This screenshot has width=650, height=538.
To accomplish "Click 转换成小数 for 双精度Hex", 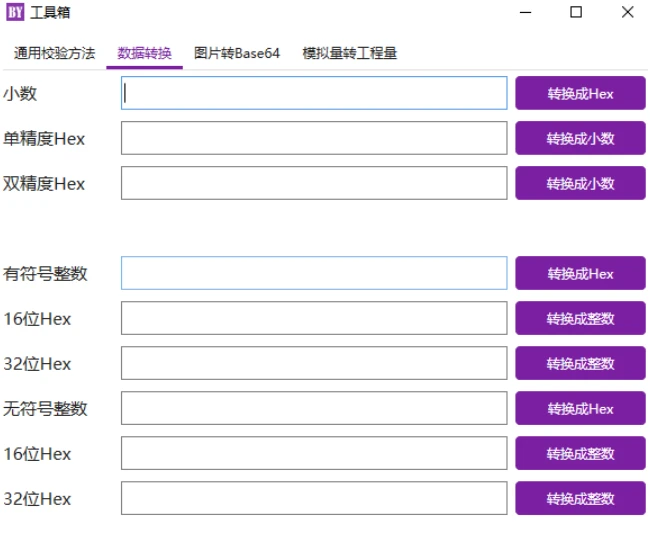I will (580, 183).
